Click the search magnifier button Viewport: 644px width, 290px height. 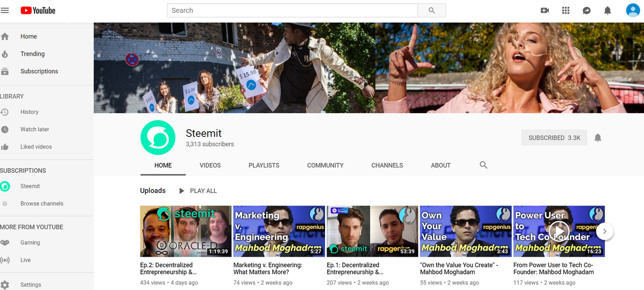(432, 11)
